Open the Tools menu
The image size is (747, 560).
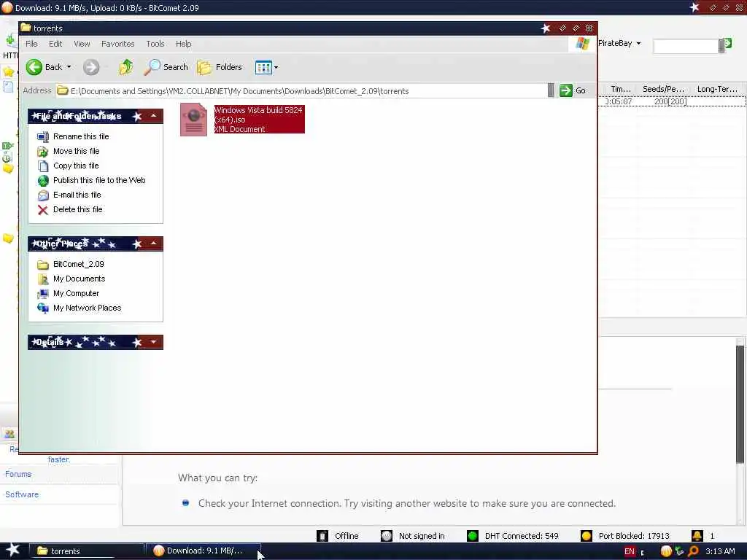(155, 44)
